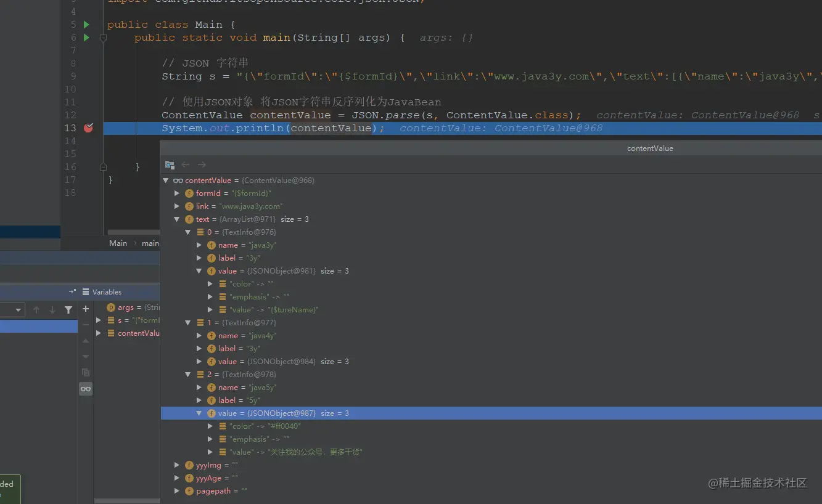Toggle Show watches glasses button in Variables toolbar
This screenshot has width=822, height=504.
point(86,389)
